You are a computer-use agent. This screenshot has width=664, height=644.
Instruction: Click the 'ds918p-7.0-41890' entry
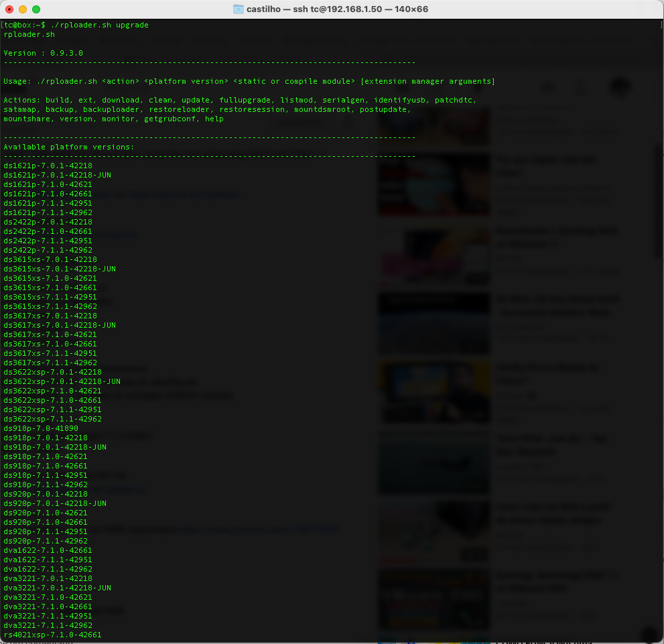click(41, 428)
